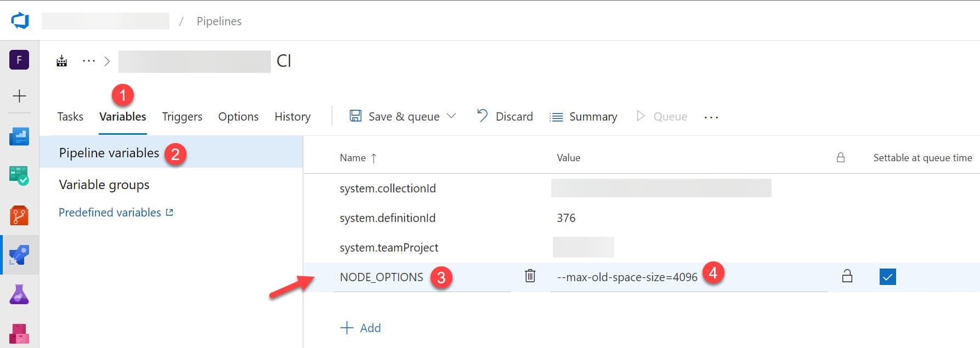Open Pipelines rocket icon in sidebar
This screenshot has height=348, width=980.
(19, 255)
